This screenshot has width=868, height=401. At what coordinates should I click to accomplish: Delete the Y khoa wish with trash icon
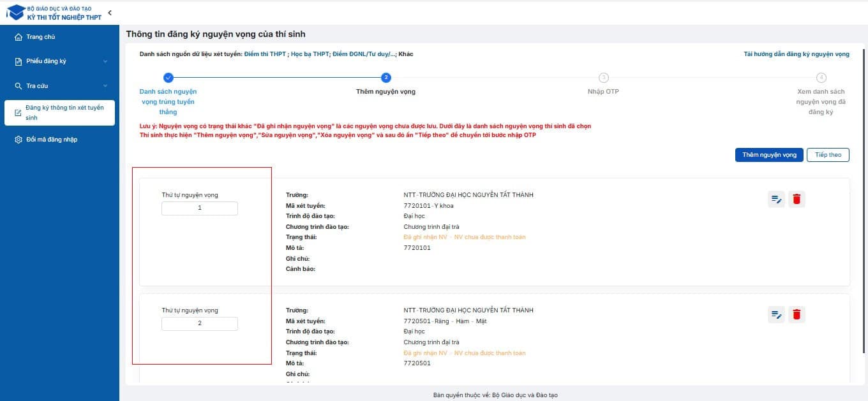(797, 200)
